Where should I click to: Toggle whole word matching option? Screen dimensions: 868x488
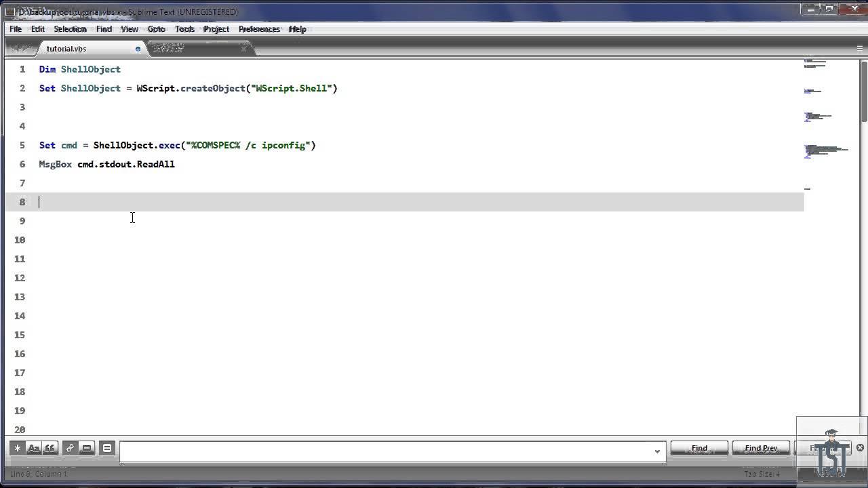coord(50,448)
